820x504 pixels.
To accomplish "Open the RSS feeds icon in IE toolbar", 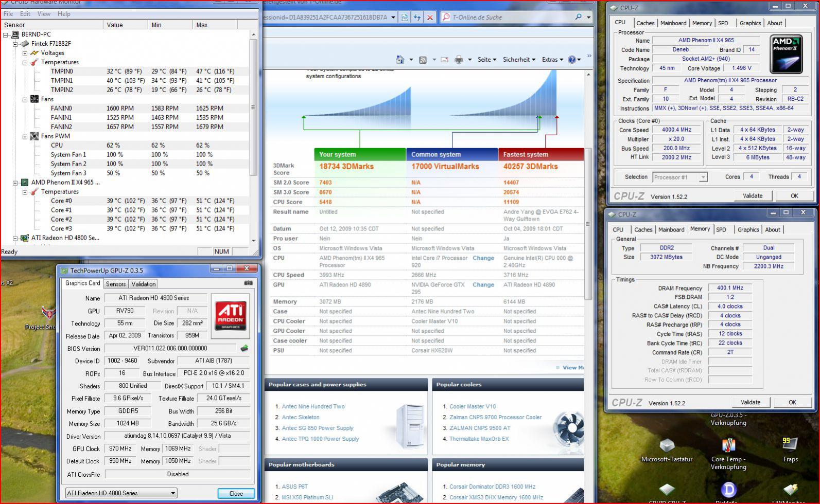I will point(423,60).
